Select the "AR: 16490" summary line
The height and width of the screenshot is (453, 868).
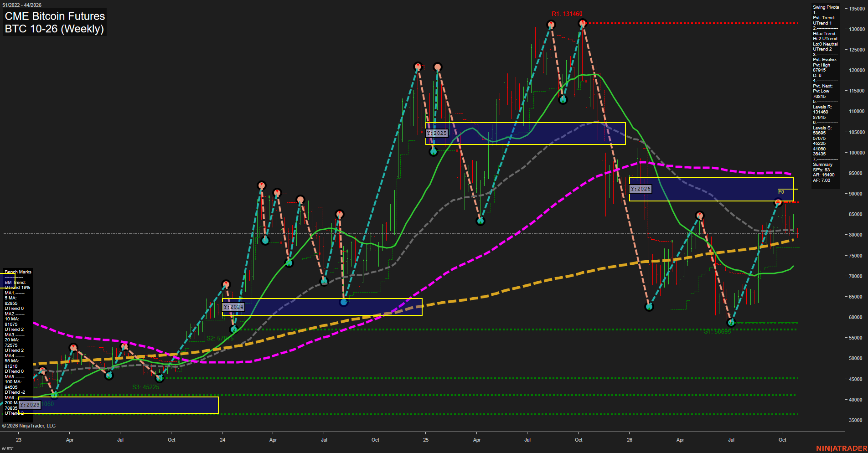click(823, 175)
